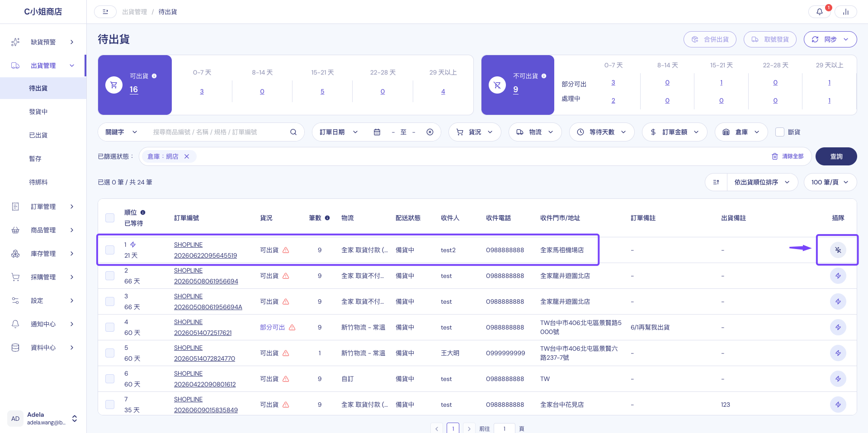The image size is (868, 433).
Task: Open the 100 筆/頁 page size dropdown
Action: pyautogui.click(x=830, y=182)
